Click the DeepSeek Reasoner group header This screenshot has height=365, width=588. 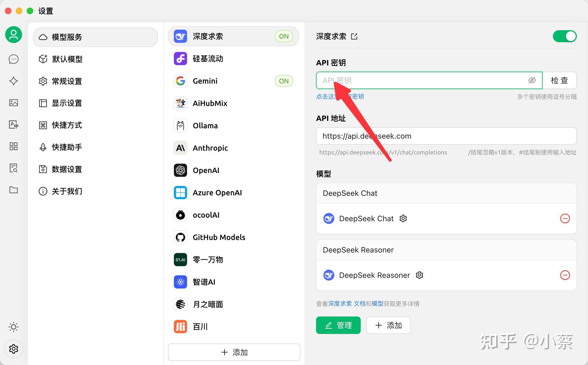pyautogui.click(x=446, y=250)
